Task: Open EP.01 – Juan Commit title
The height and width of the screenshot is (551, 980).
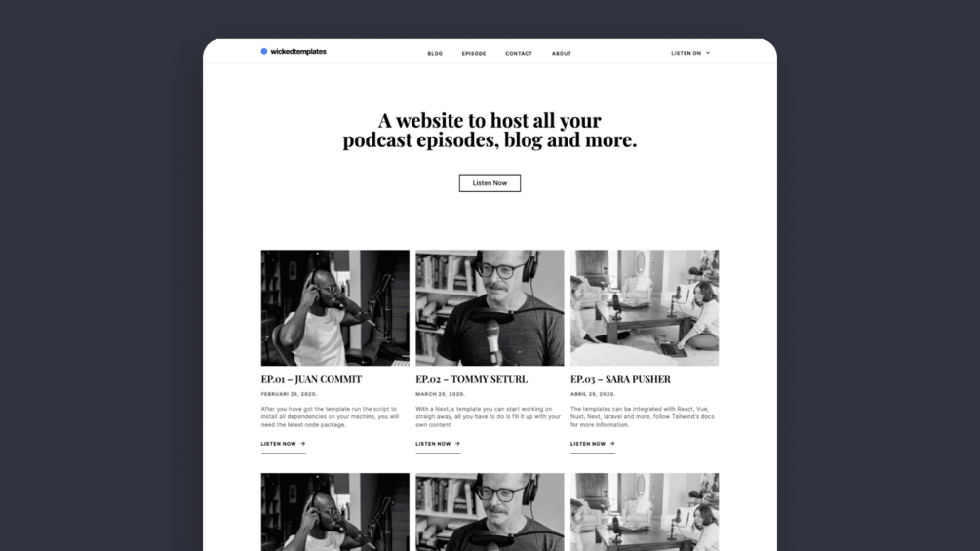Action: point(311,379)
